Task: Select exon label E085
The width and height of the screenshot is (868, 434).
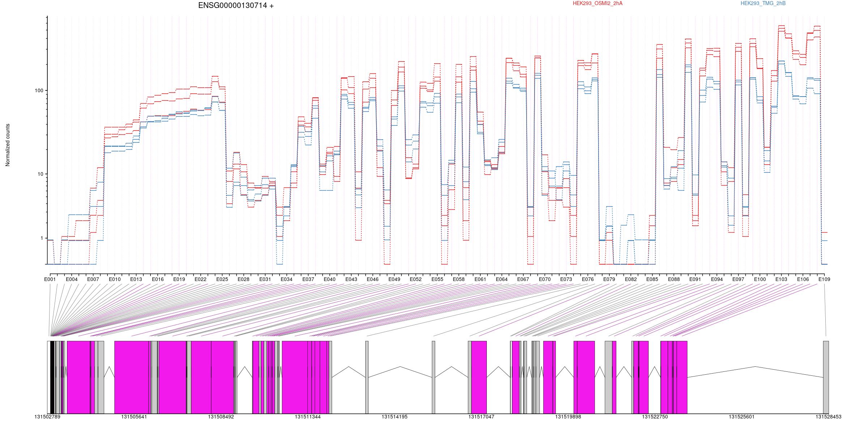Action: 652,279
